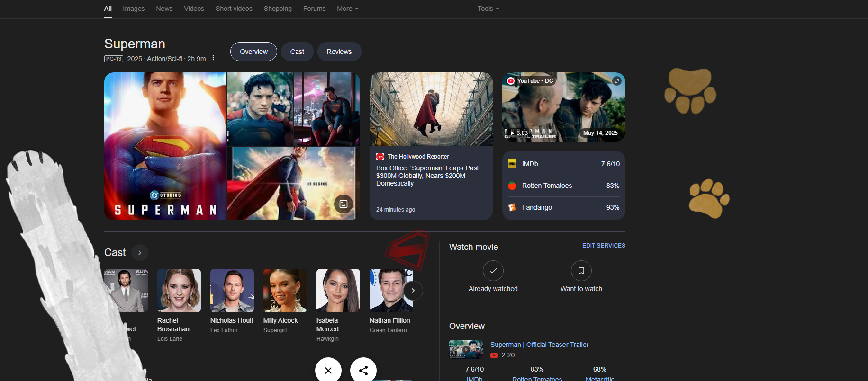Toggle the Want to watch bookmark
This screenshot has width=868, height=381.
[x=581, y=271]
